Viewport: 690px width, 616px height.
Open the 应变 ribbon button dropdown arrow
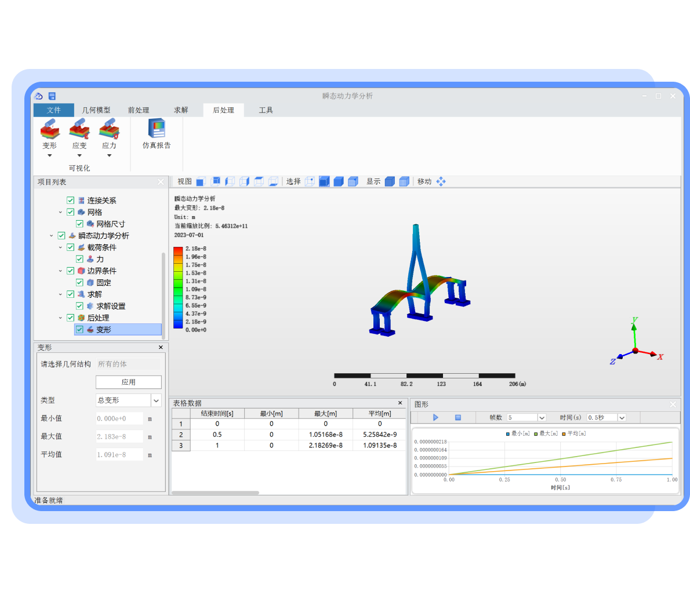coord(79,156)
